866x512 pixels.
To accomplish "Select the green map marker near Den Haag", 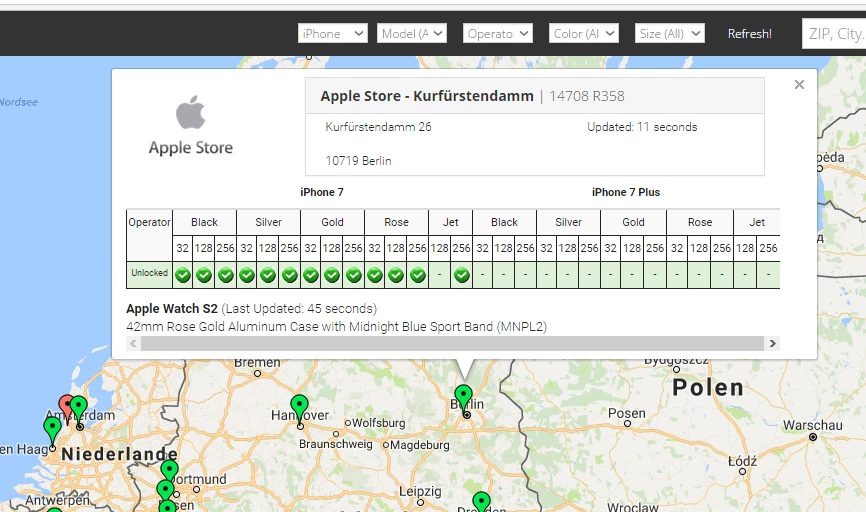I will tap(52, 430).
